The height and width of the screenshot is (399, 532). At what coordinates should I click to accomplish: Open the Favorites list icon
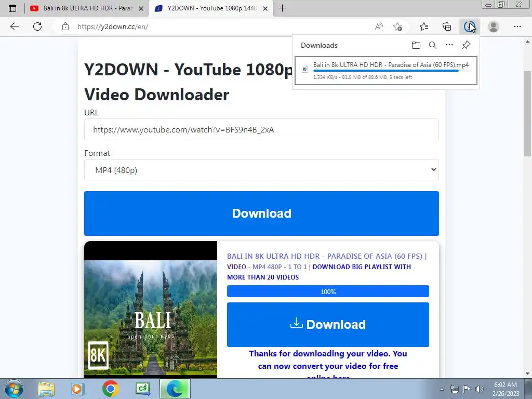(x=424, y=26)
